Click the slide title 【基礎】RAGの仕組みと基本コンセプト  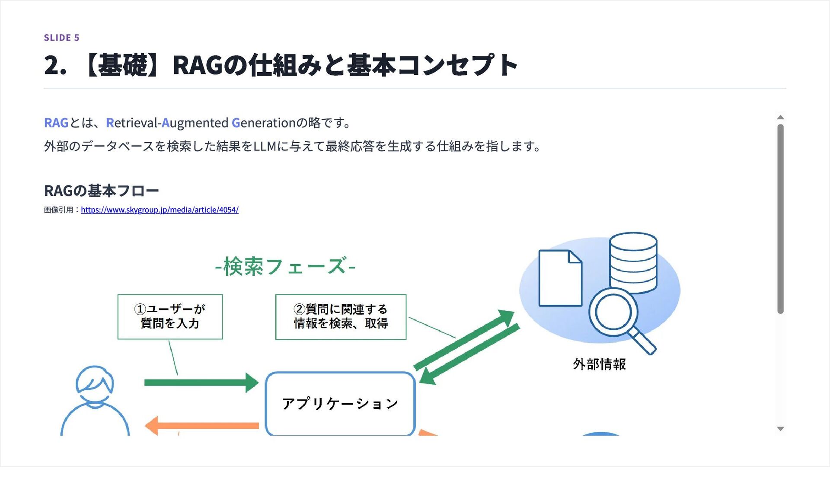pos(281,65)
